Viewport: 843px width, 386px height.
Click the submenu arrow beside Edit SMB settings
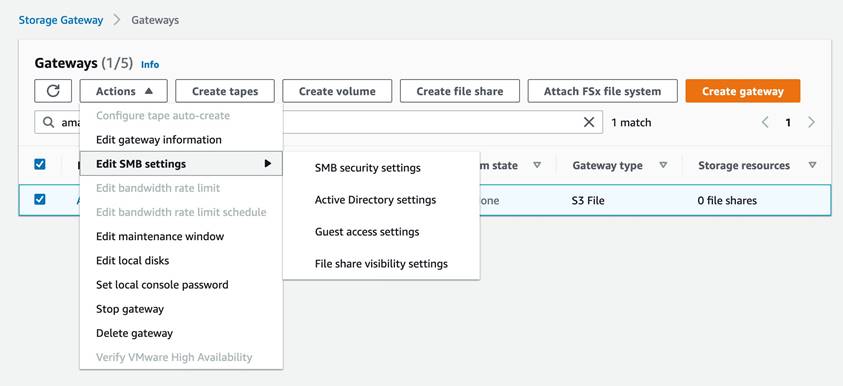268,163
